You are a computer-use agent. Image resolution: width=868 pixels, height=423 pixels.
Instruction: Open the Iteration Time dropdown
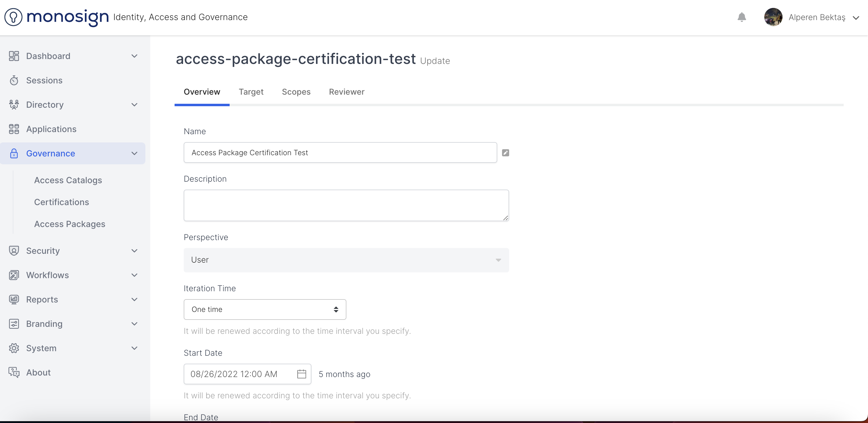point(265,309)
